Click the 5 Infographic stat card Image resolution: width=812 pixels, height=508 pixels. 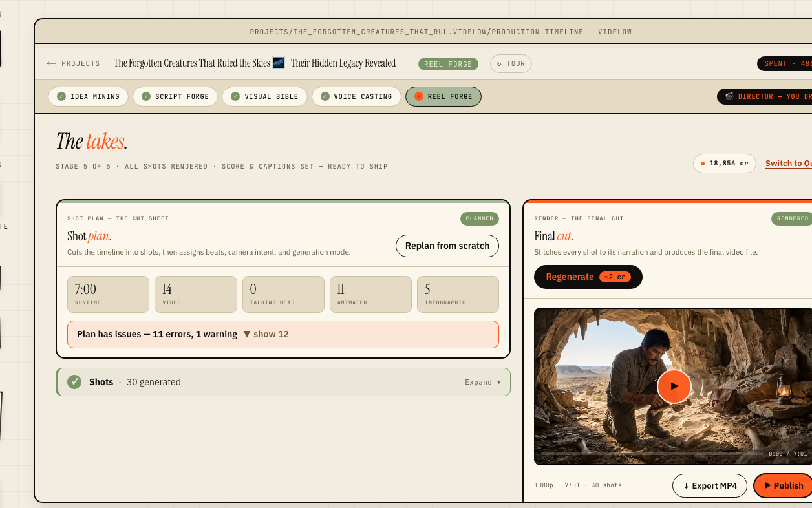(x=458, y=295)
